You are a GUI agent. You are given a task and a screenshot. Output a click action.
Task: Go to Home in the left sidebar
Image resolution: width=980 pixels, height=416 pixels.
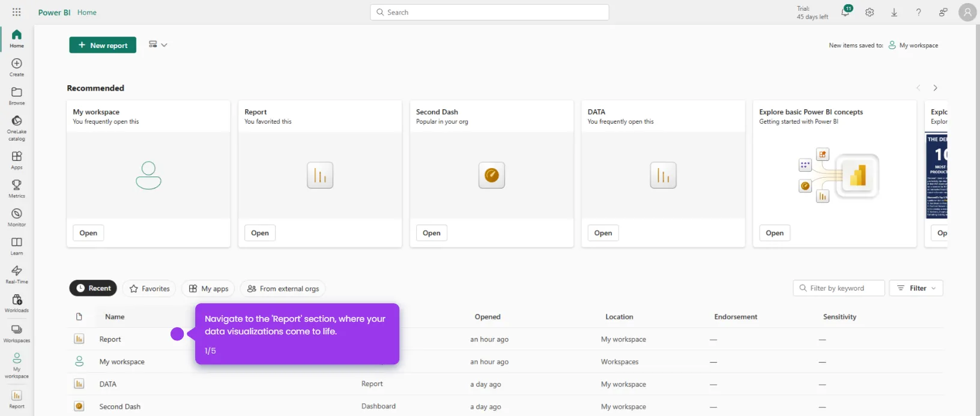pyautogui.click(x=17, y=38)
